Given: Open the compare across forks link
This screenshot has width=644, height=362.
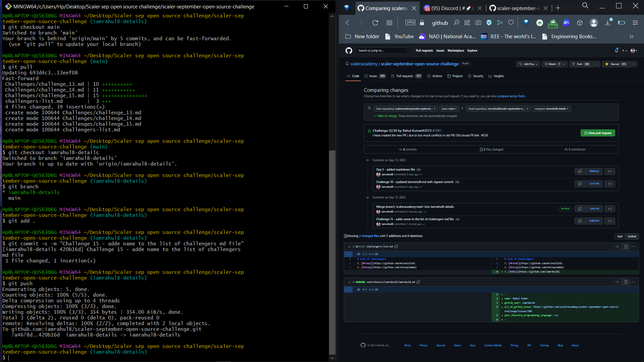Looking at the screenshot, I should 511,96.
